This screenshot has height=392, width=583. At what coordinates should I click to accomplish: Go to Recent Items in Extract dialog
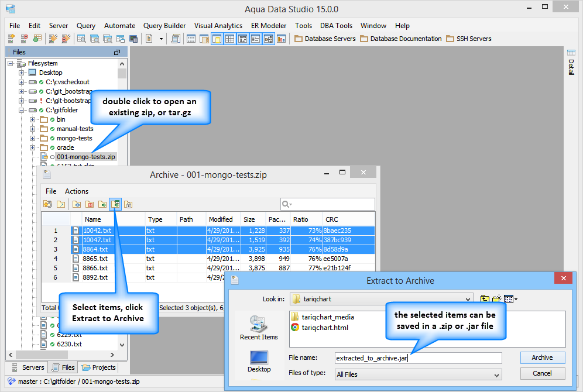click(259, 327)
